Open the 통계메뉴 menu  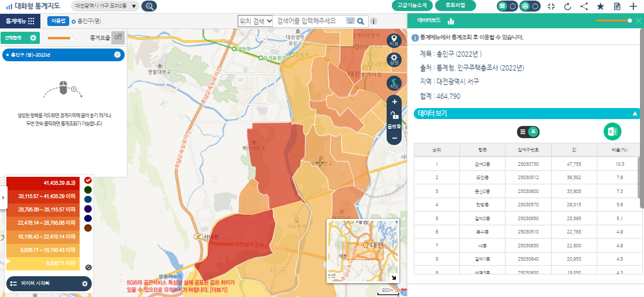coord(20,21)
